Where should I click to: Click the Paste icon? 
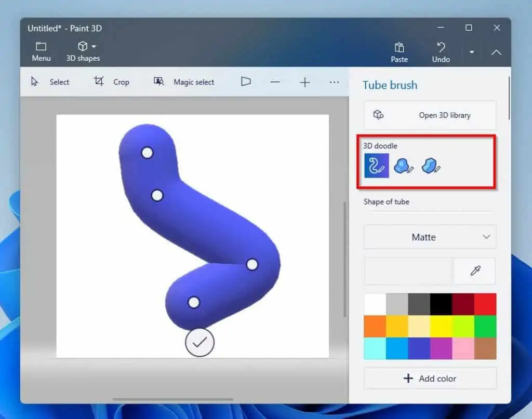[x=399, y=51]
